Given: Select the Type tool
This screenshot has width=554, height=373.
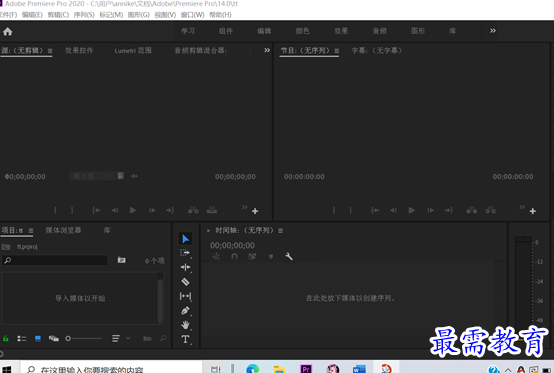Looking at the screenshot, I should point(185,339).
